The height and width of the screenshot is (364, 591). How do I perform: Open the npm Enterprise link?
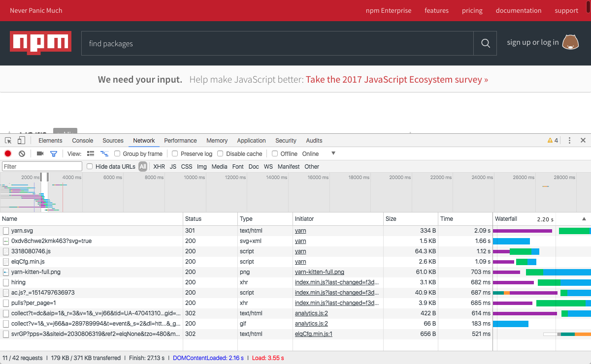pyautogui.click(x=389, y=10)
